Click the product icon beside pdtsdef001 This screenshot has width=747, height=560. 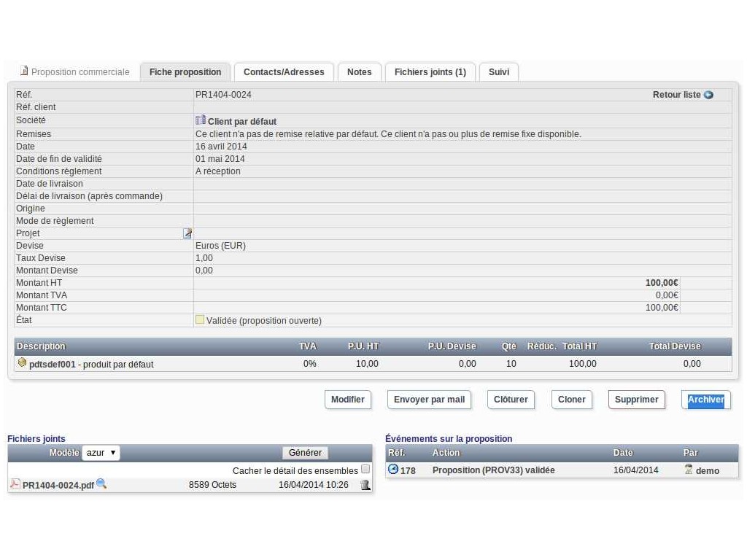coord(22,362)
